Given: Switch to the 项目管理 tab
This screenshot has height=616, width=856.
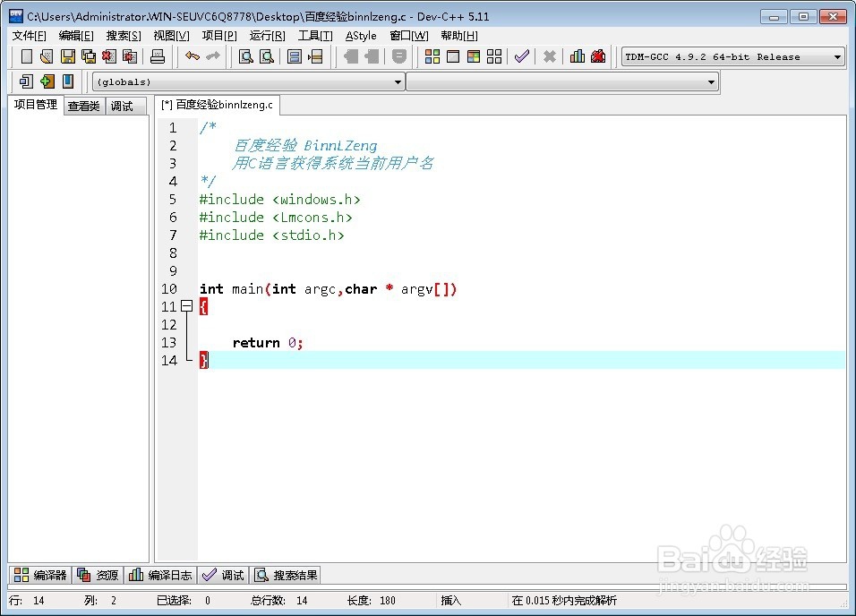Looking at the screenshot, I should tap(36, 104).
